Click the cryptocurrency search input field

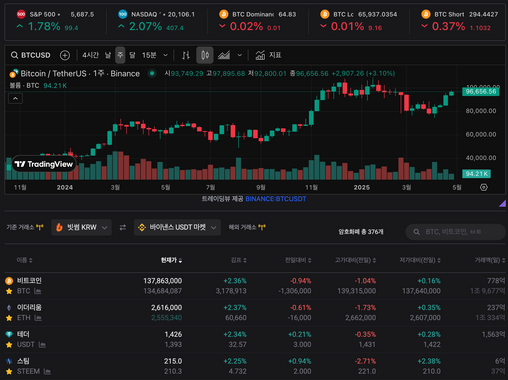[x=456, y=232]
